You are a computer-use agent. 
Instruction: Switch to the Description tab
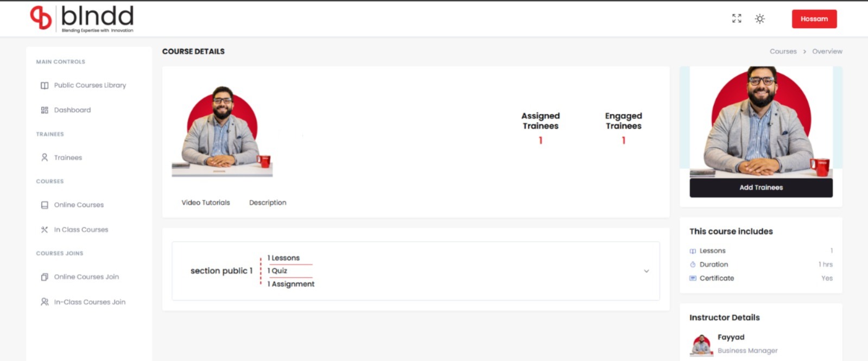(x=268, y=202)
